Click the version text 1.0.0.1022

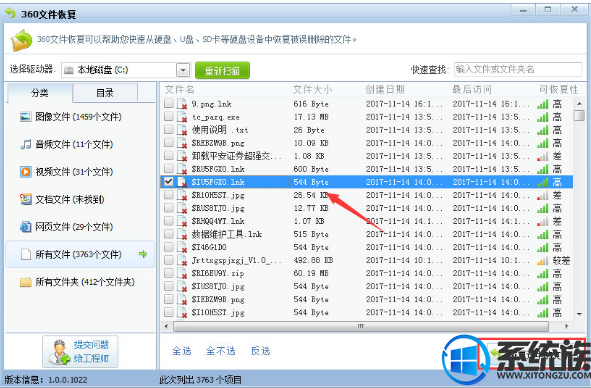[68, 380]
